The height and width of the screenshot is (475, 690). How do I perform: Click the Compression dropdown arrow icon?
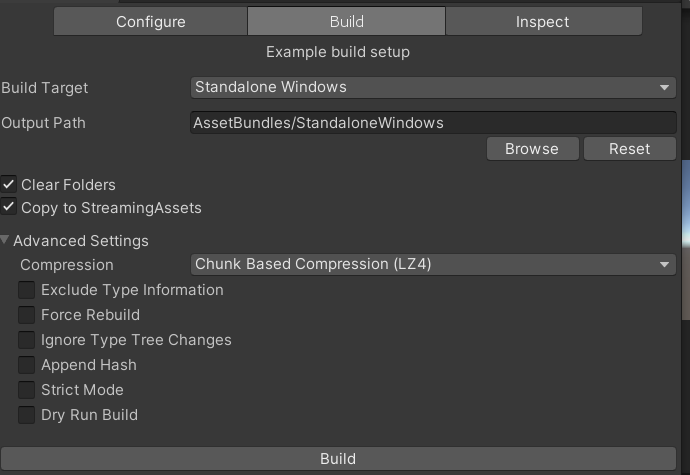pyautogui.click(x=666, y=264)
